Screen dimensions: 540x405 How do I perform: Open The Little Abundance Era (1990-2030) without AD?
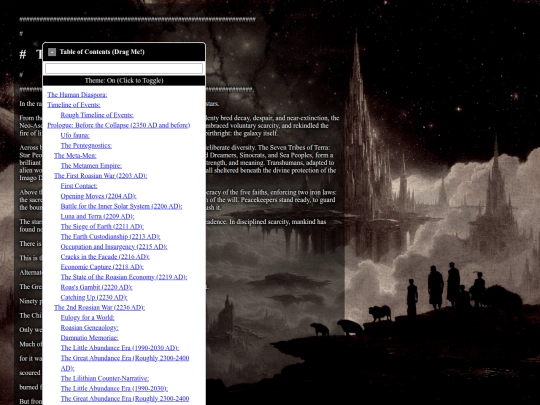[x=114, y=388]
